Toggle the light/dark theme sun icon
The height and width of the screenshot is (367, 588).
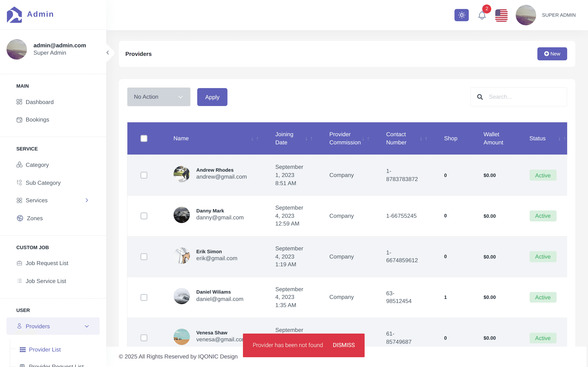[461, 15]
